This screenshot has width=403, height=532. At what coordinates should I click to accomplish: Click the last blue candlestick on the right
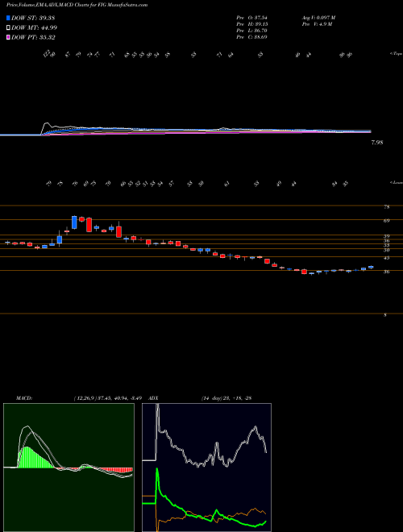pyautogui.click(x=371, y=267)
